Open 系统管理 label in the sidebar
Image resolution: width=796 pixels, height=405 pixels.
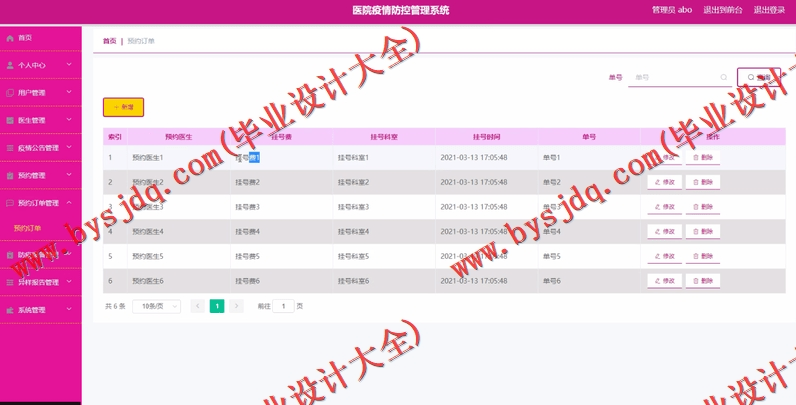point(31,310)
